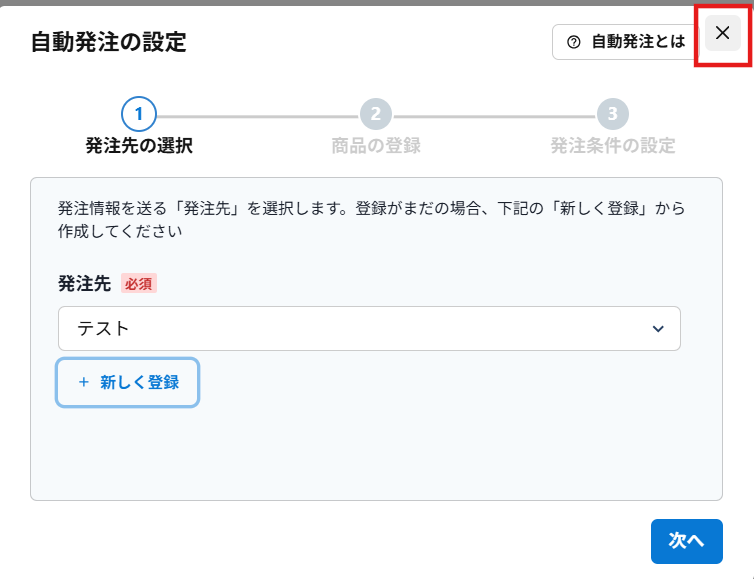Screen dimensions: 754x579
Task: Click the red 必須 badge
Action: tap(139, 283)
